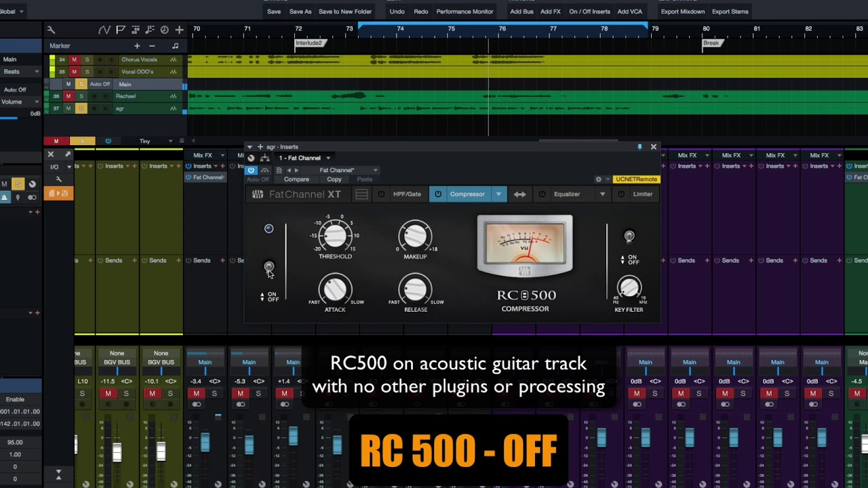The width and height of the screenshot is (868, 488).
Task: Select the Limiter section tab
Action: (643, 195)
